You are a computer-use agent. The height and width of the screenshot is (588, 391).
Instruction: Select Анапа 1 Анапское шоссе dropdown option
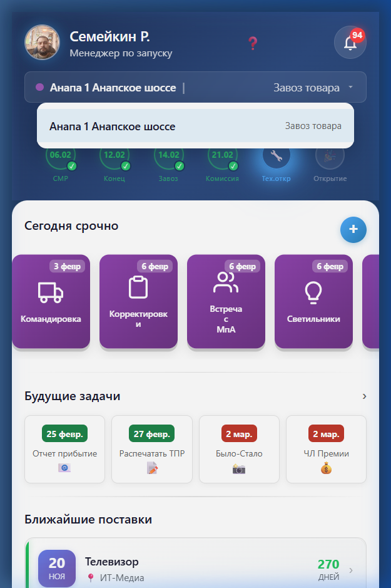[x=195, y=126]
